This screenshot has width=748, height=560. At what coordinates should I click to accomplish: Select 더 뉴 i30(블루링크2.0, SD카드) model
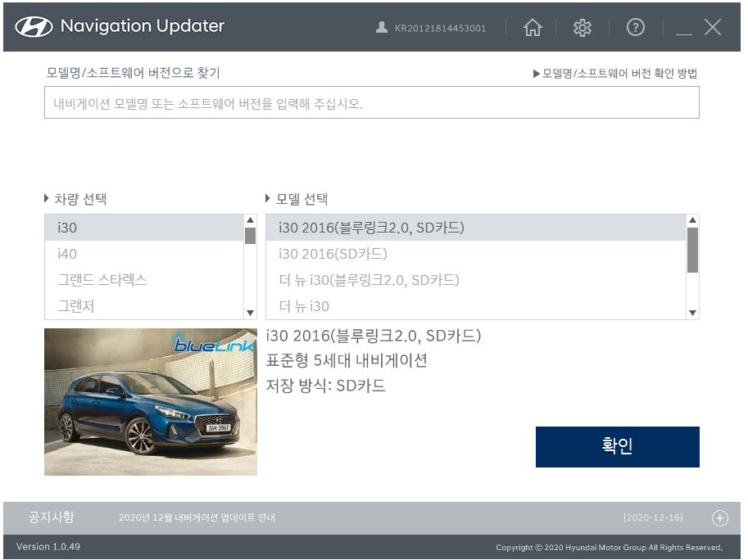(x=476, y=280)
